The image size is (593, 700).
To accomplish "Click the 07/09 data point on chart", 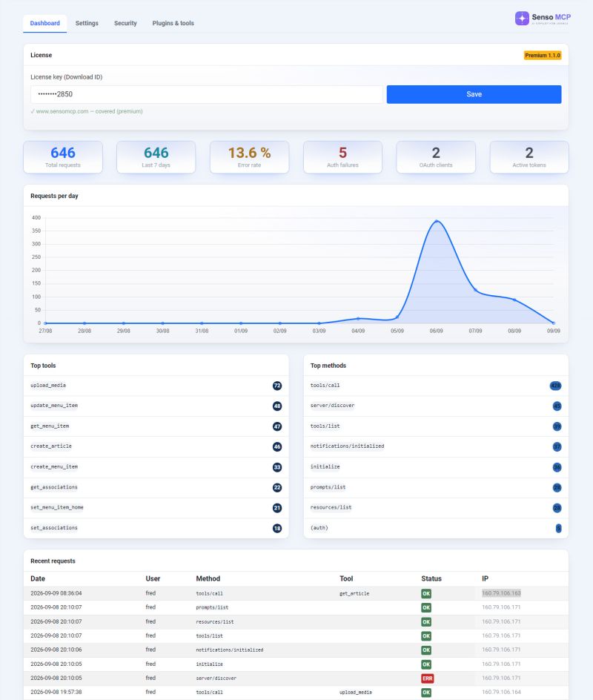I will [476, 290].
